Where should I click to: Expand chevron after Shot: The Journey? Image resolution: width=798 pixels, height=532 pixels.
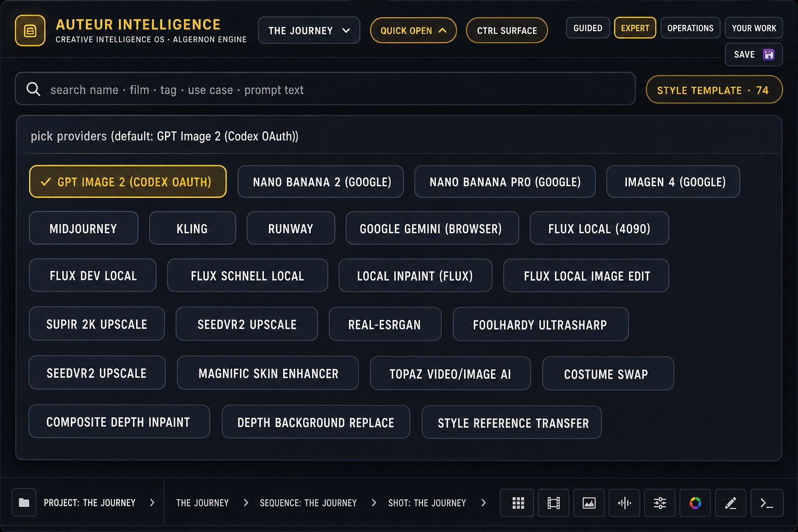tap(484, 502)
